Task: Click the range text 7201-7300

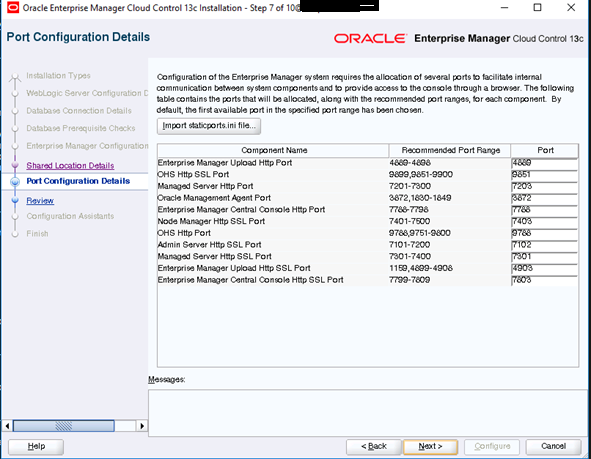Action: 410,186
